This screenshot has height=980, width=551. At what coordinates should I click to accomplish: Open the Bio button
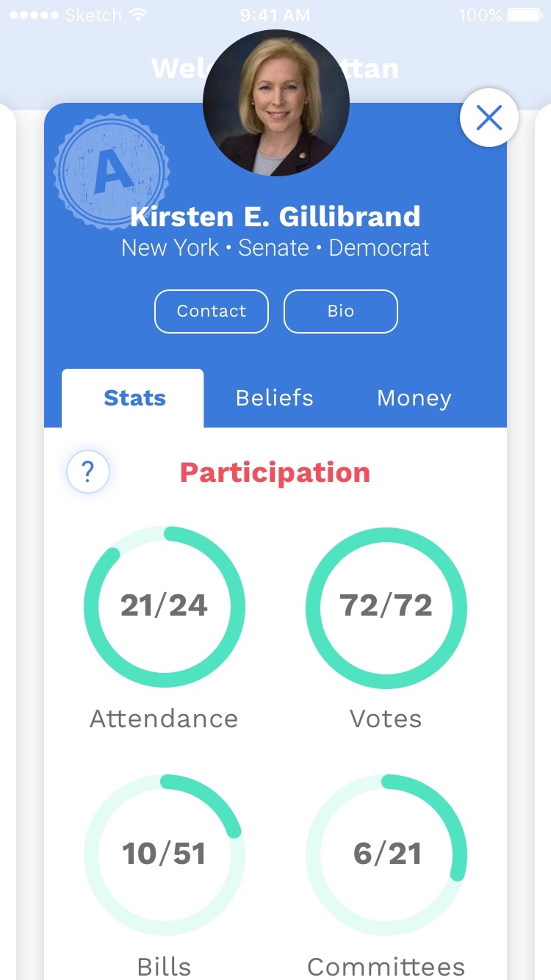341,311
